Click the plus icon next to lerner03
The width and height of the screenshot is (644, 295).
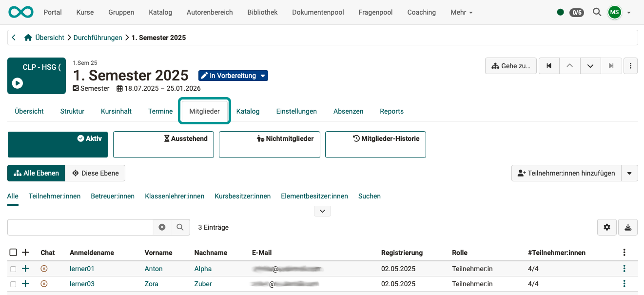(25, 283)
